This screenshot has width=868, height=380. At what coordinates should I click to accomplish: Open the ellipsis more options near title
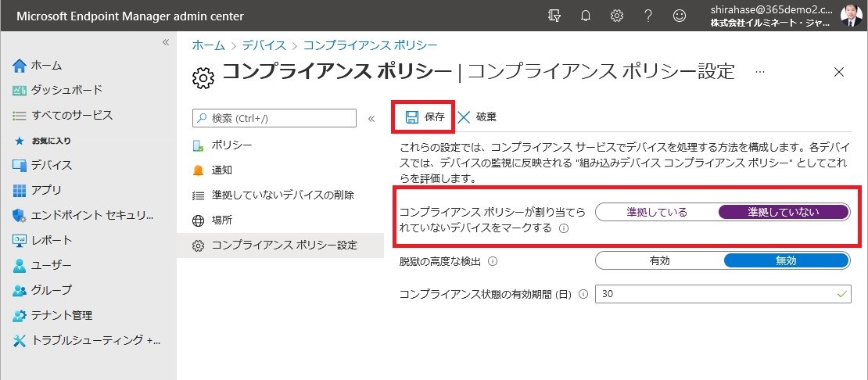(x=759, y=73)
